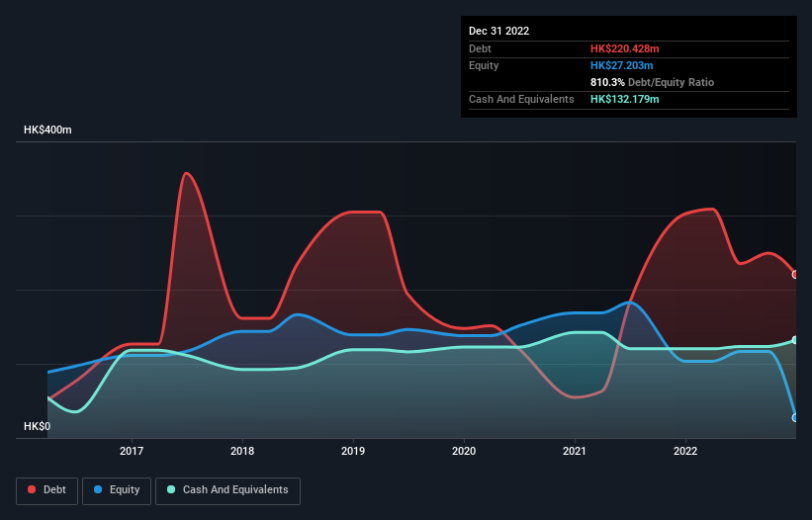Click the 2017 x-axis label
812x520 pixels.
[132, 451]
